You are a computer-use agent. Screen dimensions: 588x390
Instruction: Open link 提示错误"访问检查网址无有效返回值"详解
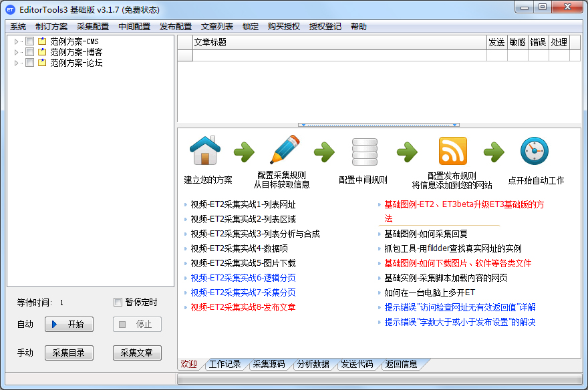click(460, 307)
